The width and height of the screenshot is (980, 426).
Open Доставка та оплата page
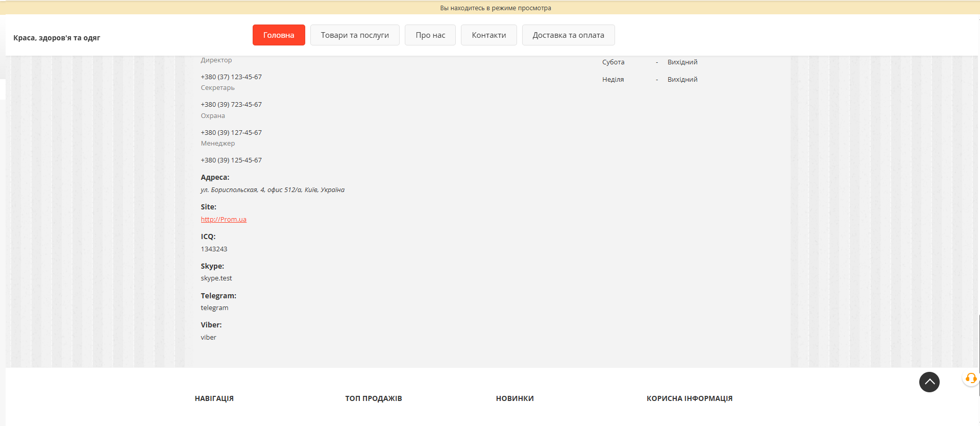coord(568,35)
